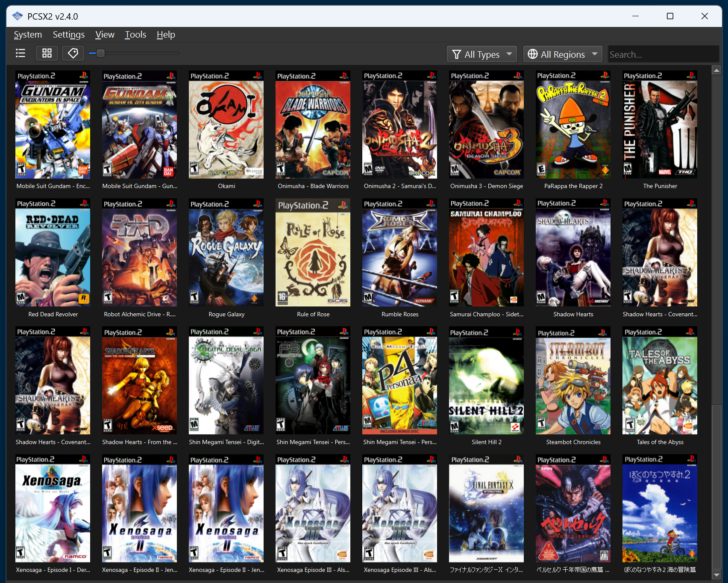Select the Onimusha Blade Warriors cover
This screenshot has width=728, height=583.
click(313, 124)
